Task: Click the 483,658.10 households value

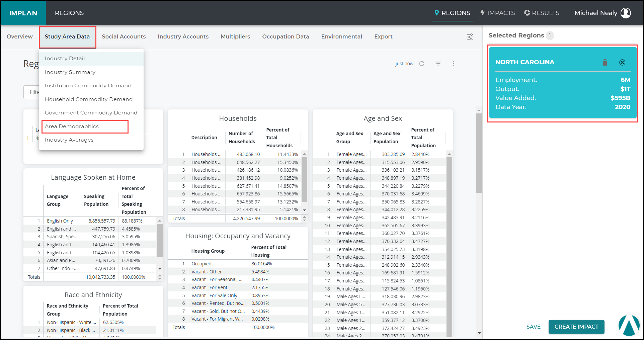Action: point(248,154)
